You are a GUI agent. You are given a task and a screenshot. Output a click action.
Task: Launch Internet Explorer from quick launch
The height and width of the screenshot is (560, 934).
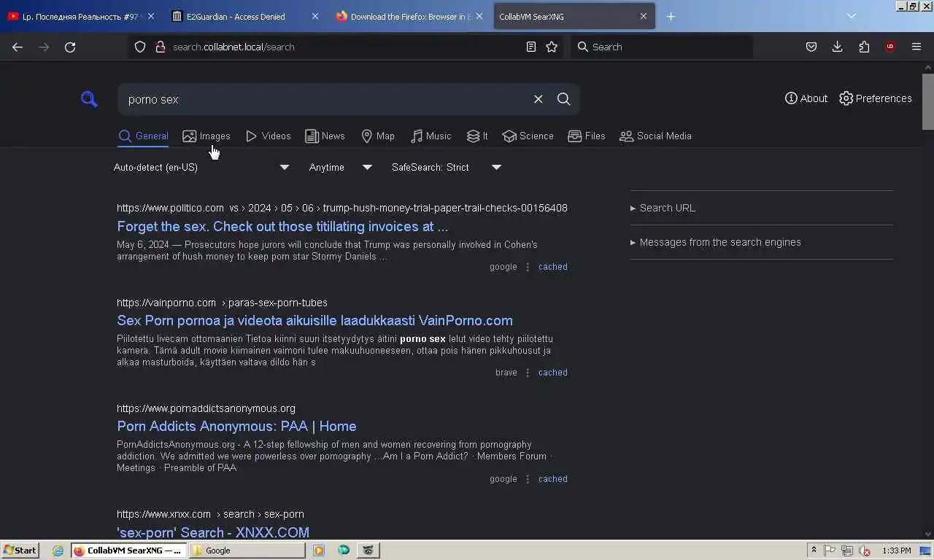58,551
